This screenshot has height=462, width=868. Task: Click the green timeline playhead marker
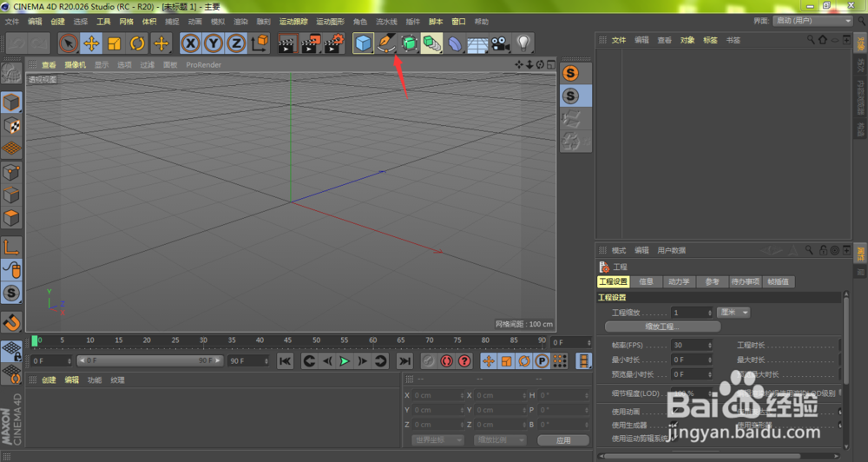35,340
